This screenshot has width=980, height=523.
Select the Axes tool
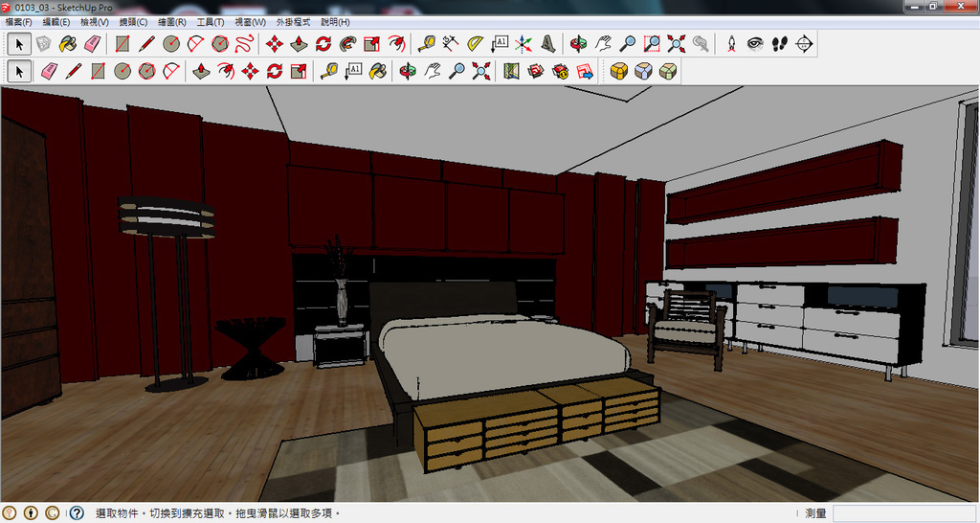(x=523, y=44)
